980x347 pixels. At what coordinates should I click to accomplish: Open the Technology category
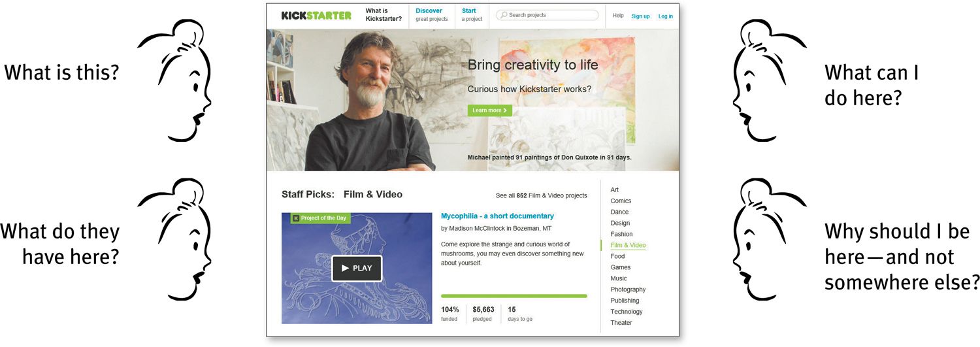[x=627, y=312]
